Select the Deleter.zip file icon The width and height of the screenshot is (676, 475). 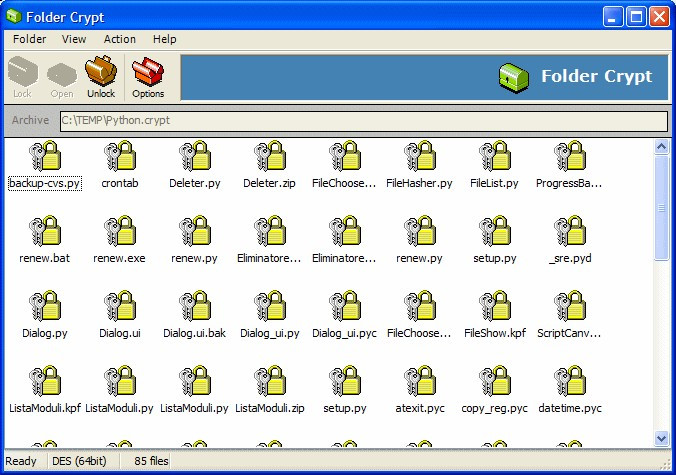tap(270, 156)
